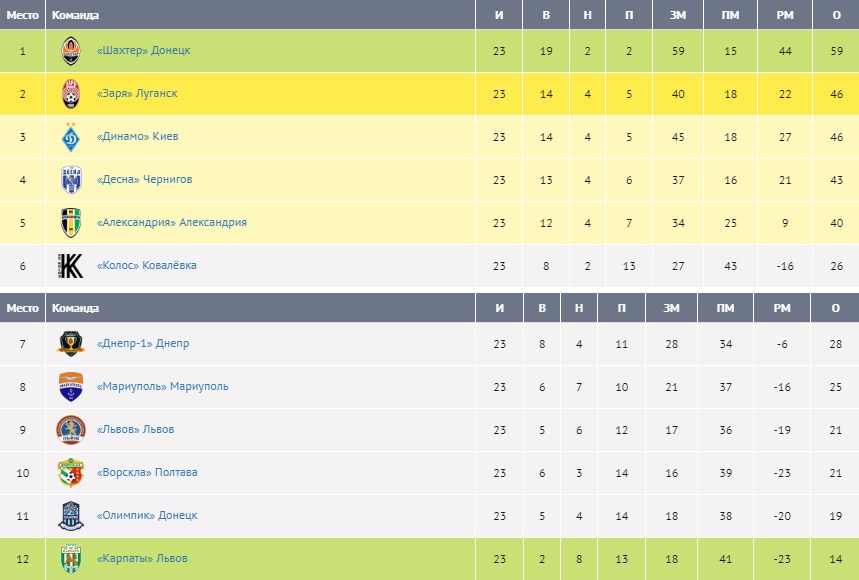The image size is (859, 580).
Task: Open the «Динамо» Киев team link
Action: click(x=138, y=137)
